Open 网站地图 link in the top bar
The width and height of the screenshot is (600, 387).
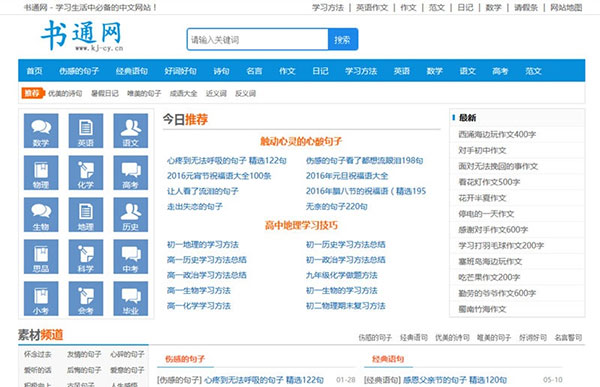coord(566,8)
